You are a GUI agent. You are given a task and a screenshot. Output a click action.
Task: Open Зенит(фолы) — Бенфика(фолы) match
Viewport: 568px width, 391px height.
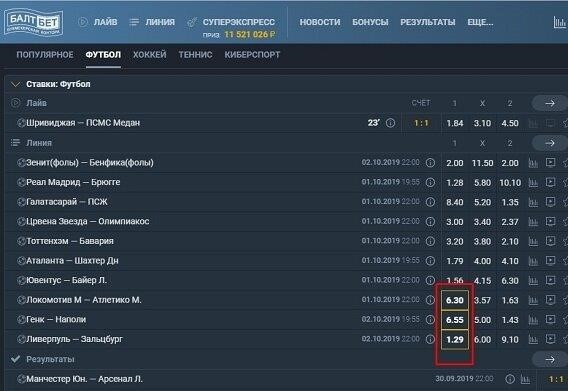pyautogui.click(x=90, y=163)
